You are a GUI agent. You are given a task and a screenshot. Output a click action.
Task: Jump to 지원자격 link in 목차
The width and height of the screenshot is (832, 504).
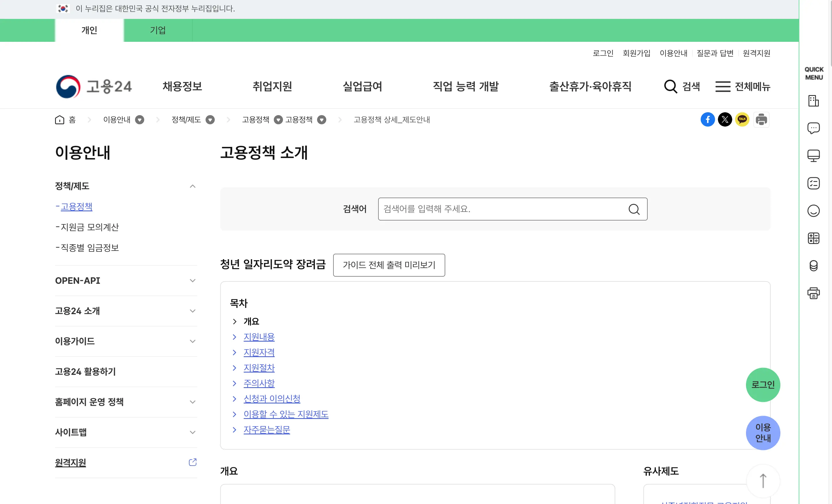tap(259, 353)
